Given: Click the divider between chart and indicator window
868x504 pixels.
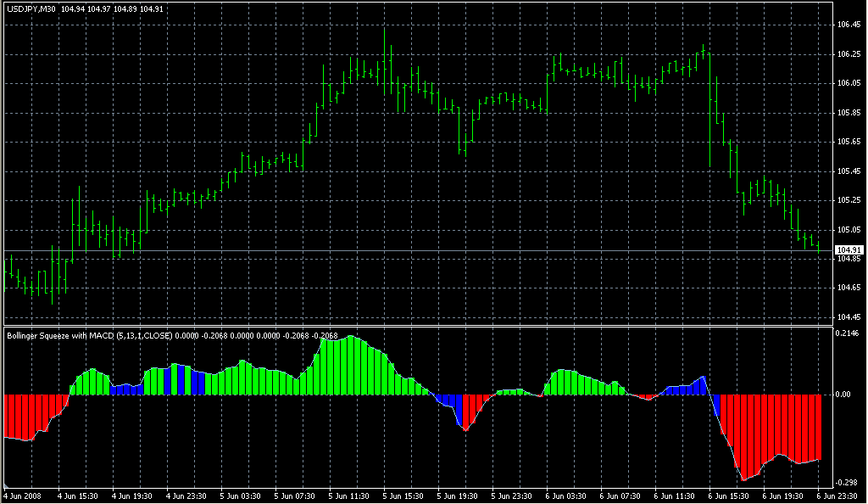Looking at the screenshot, I should [415, 326].
